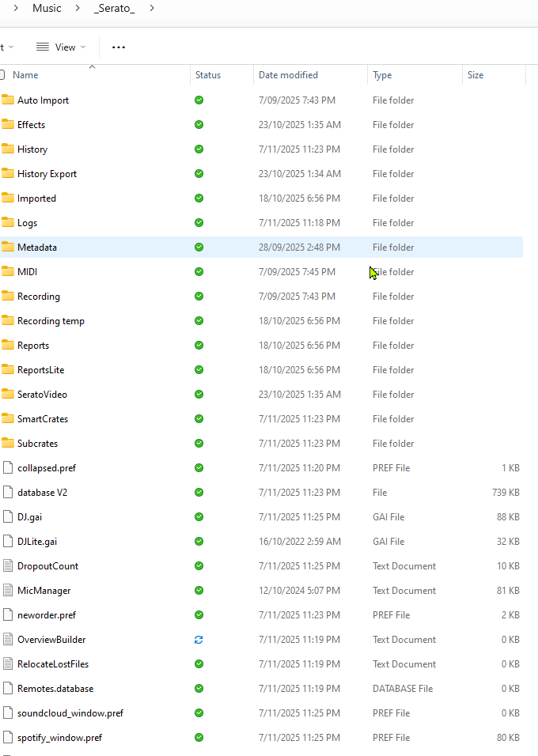Click the syncing status icon for OverviewBuilder
Viewport: 538px width, 756px height.
coord(199,640)
